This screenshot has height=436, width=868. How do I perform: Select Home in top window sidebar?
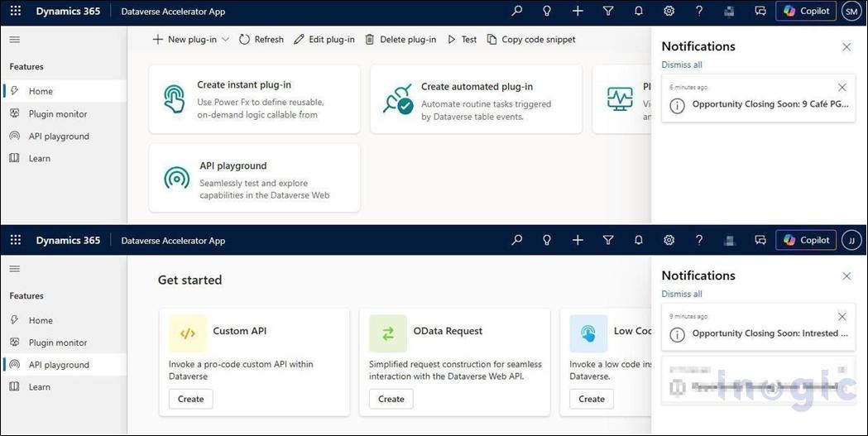64,91
